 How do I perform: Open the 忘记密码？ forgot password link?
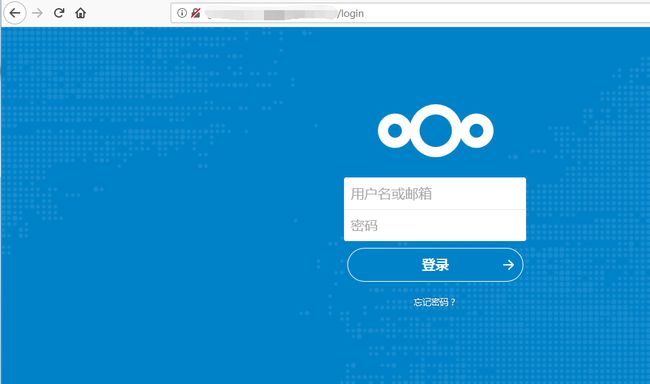(434, 302)
